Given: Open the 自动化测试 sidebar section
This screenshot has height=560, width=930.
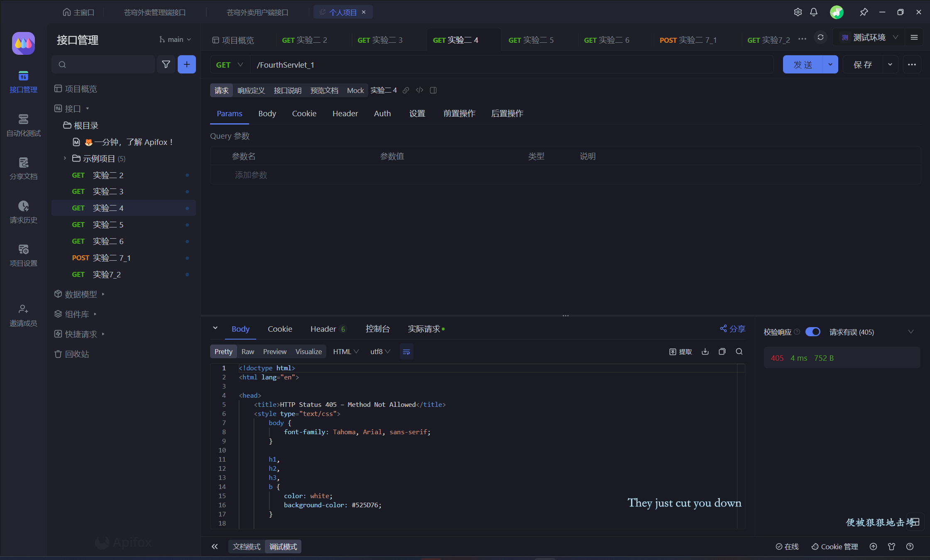Looking at the screenshot, I should click(23, 125).
